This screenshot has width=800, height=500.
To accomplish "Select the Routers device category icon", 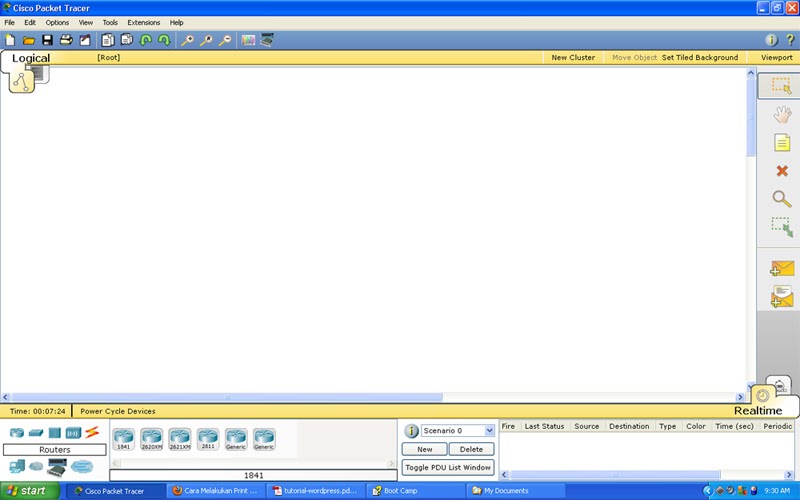I will click(17, 433).
